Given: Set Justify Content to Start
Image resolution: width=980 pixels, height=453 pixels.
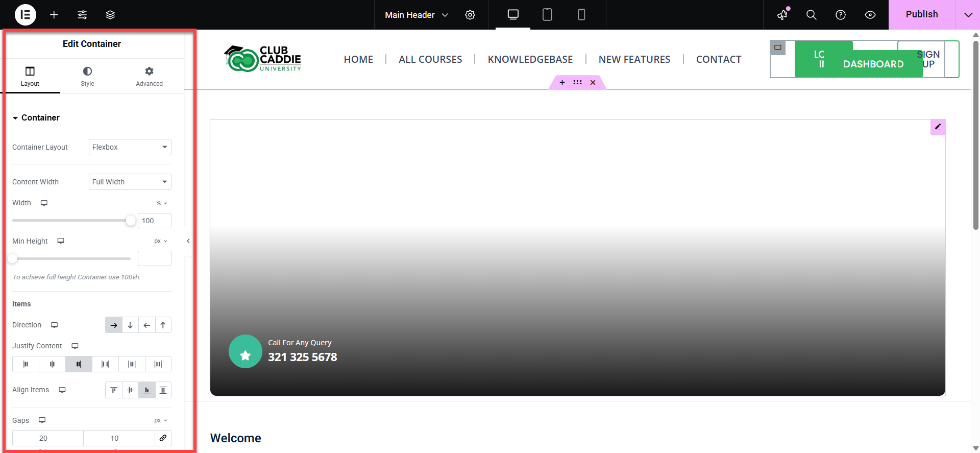Looking at the screenshot, I should (26, 364).
